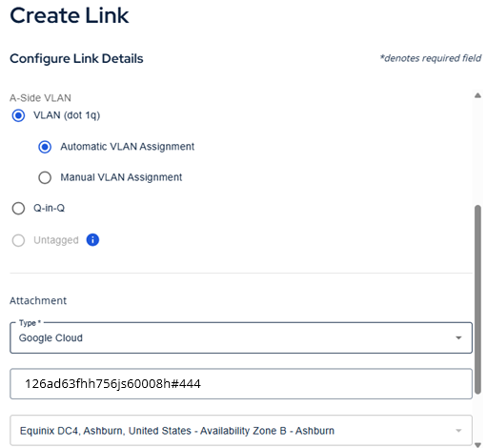
Task: Choose Manual VLAN Assignment option
Action: [x=45, y=177]
